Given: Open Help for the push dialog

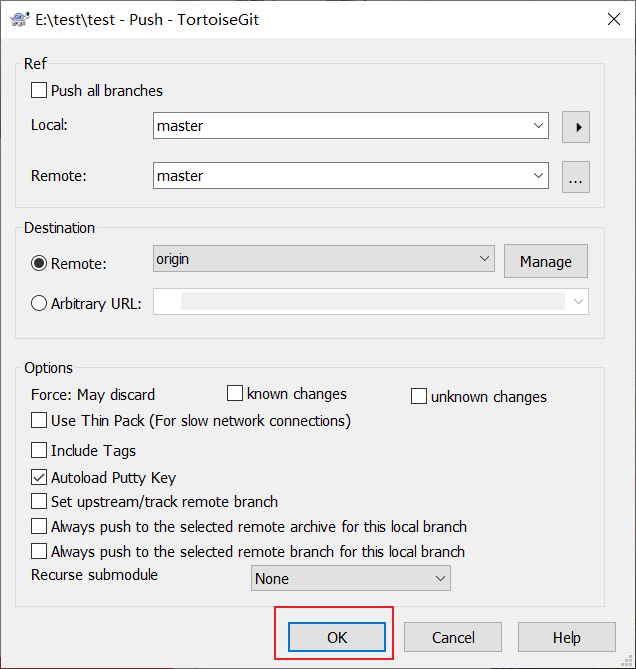Looking at the screenshot, I should tap(567, 637).
